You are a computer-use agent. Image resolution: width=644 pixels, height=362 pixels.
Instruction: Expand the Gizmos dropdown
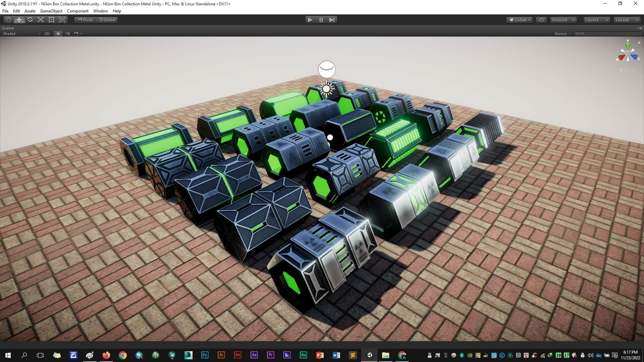562,34
